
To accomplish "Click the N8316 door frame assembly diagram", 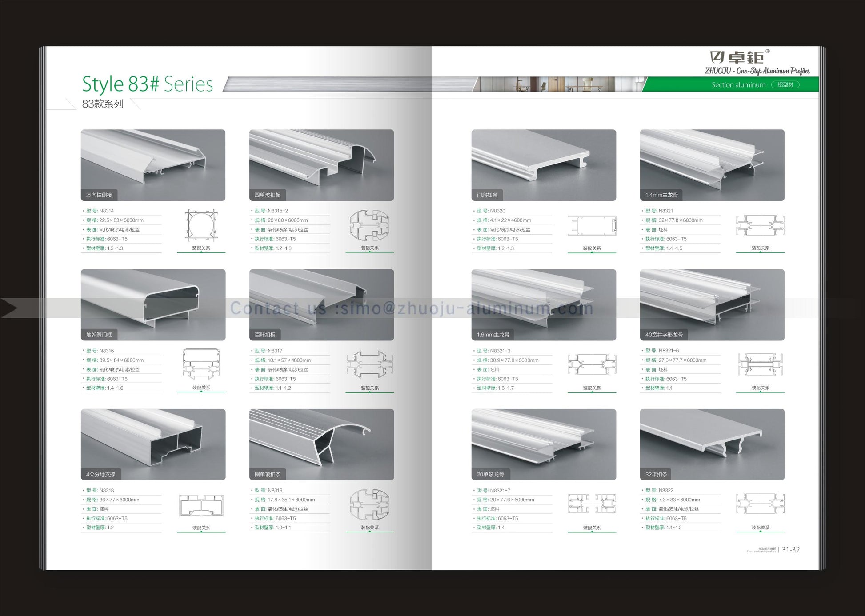I will click(201, 364).
